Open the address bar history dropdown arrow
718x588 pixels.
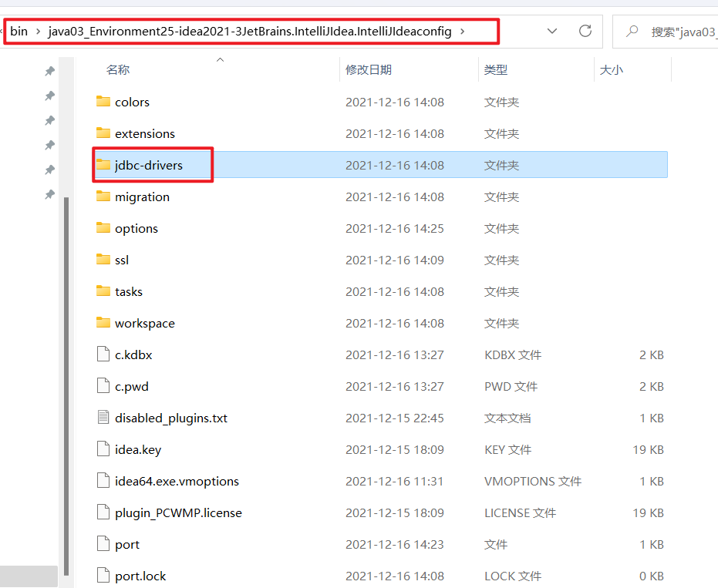point(552,31)
